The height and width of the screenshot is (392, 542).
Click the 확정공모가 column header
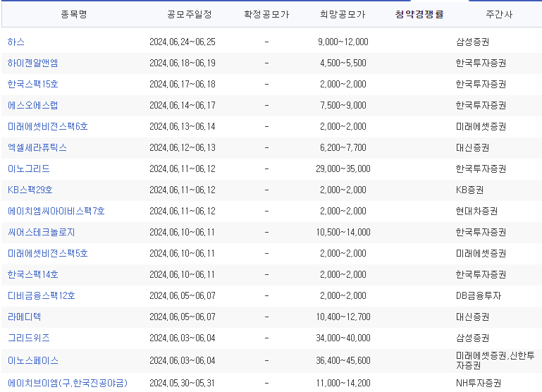pos(266,14)
